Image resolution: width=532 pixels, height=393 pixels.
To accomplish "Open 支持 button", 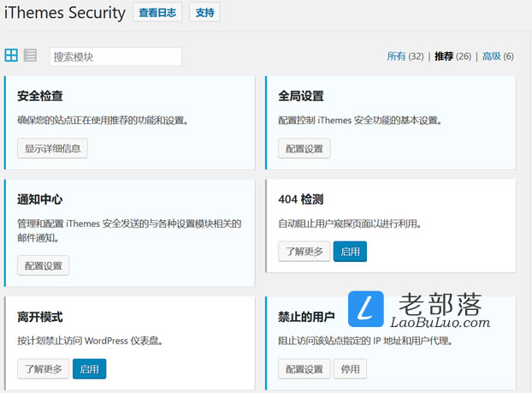I will coord(204,12).
